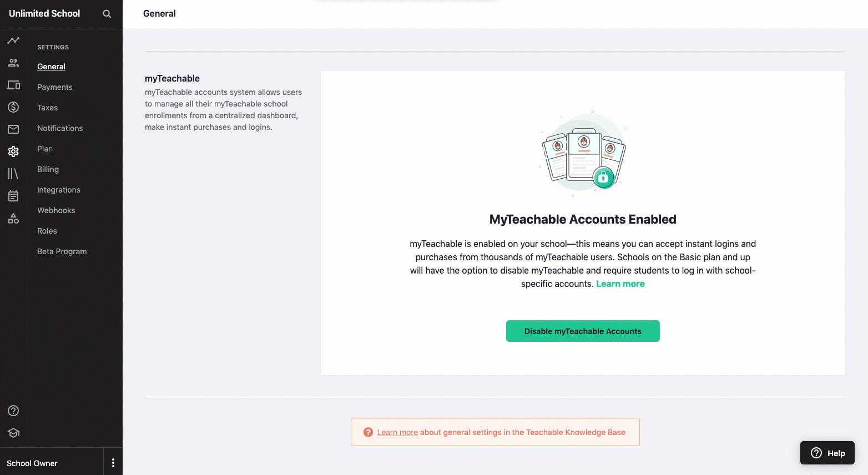The height and width of the screenshot is (475, 868).
Task: Follow the green Learn more link
Action: pyautogui.click(x=620, y=284)
